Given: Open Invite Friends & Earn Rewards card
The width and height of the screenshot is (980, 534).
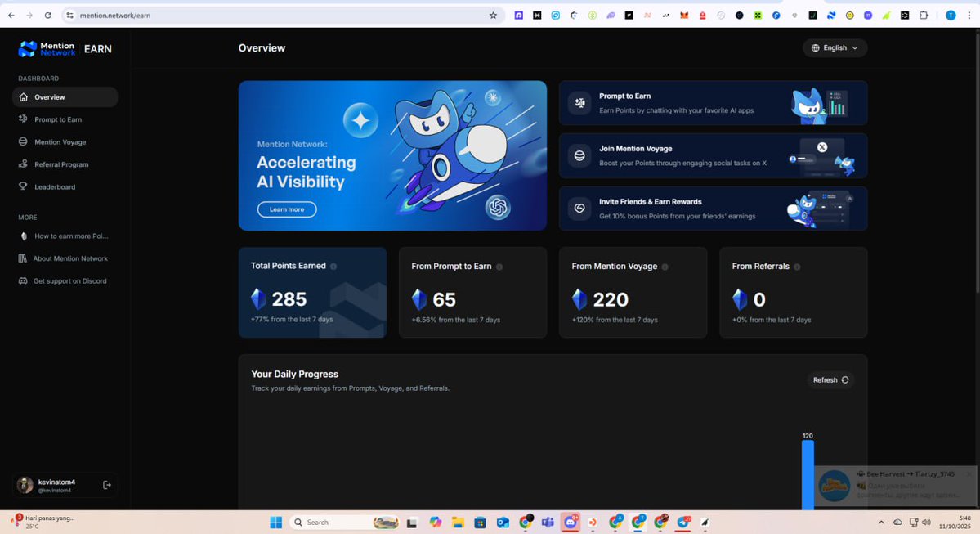Looking at the screenshot, I should (713, 209).
